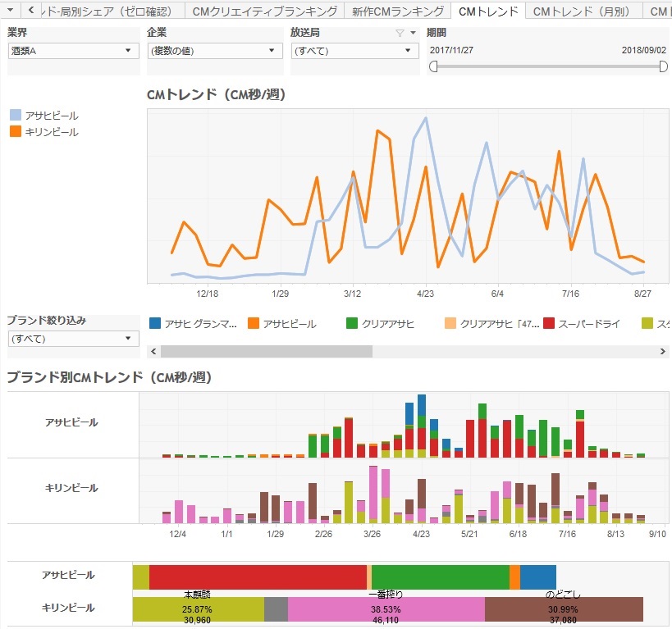Click the 一番搾り 38.53% pink segment
The image size is (672, 629).
(386, 608)
